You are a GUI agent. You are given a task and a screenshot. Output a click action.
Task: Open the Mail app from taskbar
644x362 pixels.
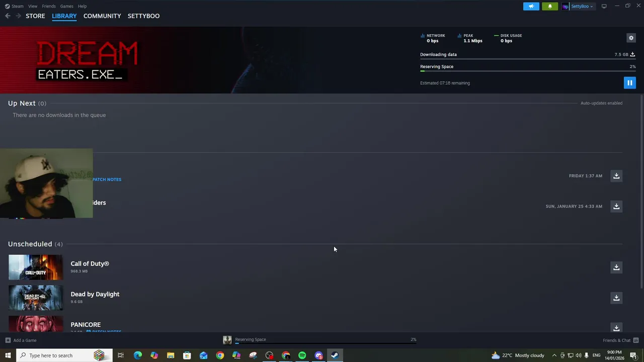point(203,355)
